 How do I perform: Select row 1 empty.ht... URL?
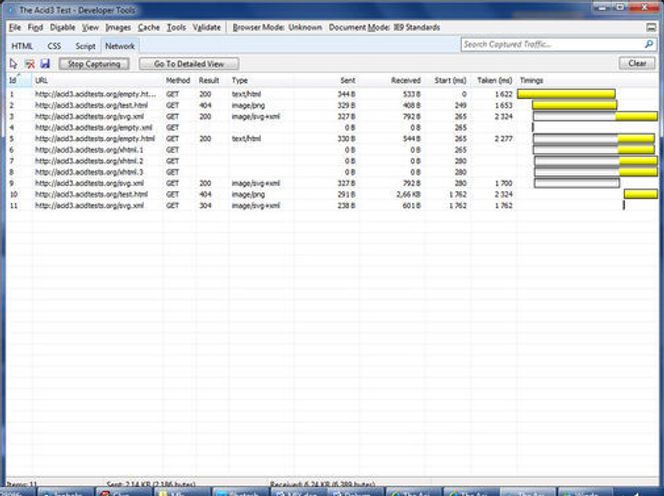tap(95, 94)
